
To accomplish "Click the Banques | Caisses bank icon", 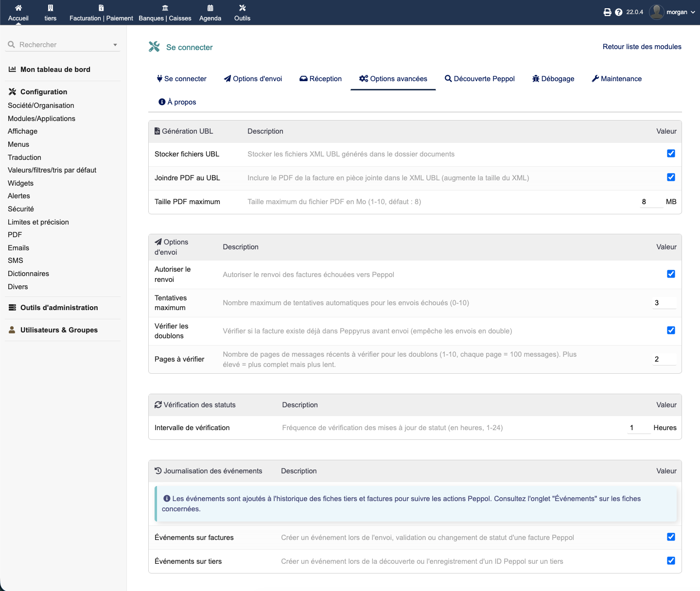I will pos(165,8).
